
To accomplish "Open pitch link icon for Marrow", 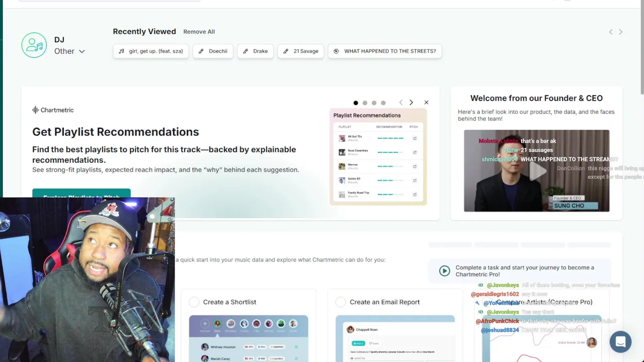I will 415,166.
